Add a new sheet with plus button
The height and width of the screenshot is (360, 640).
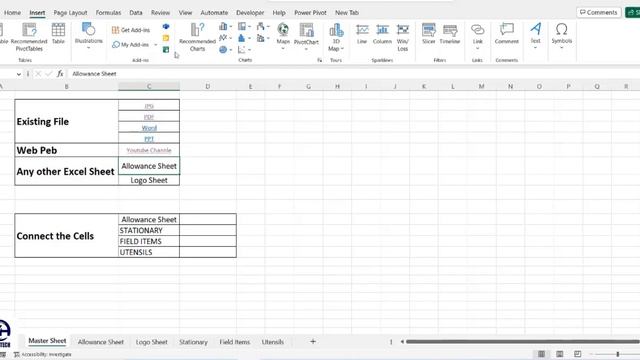click(x=313, y=342)
